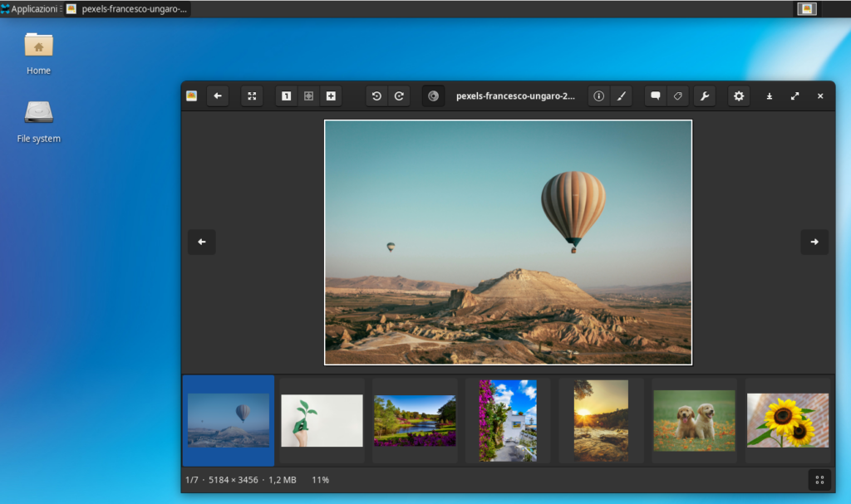View the image at actual 1:1 size

pyautogui.click(x=286, y=95)
